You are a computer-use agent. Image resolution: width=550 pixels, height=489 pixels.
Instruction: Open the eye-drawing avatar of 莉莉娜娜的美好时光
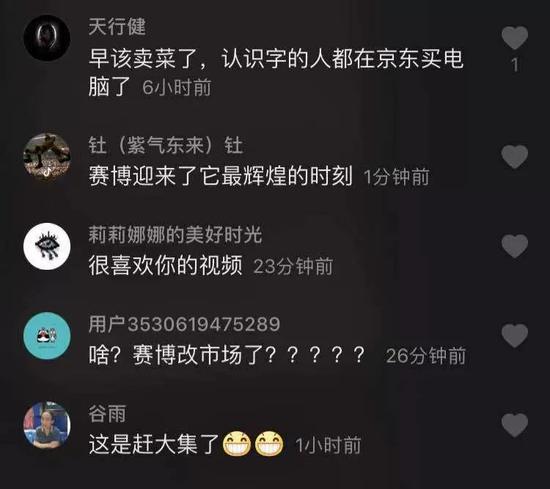(x=47, y=246)
